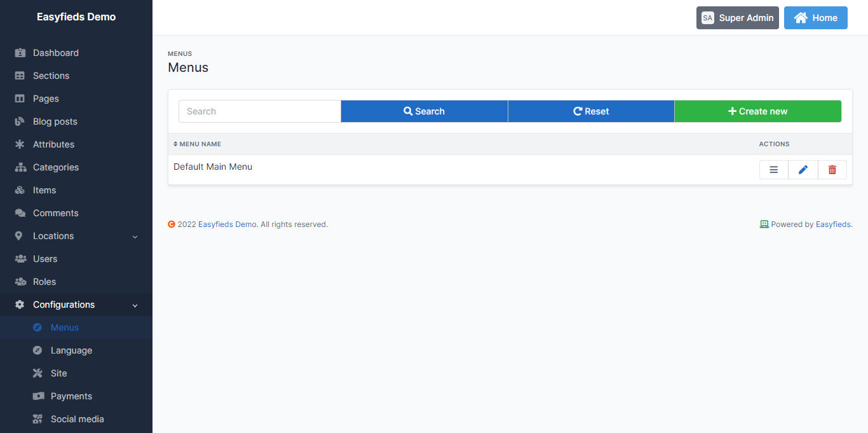The height and width of the screenshot is (433, 868).
Task: Click the blue Search button
Action: (424, 111)
